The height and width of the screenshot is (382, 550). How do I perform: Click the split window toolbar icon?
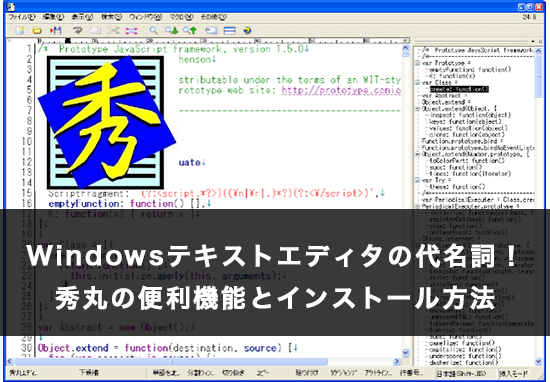pos(229,31)
